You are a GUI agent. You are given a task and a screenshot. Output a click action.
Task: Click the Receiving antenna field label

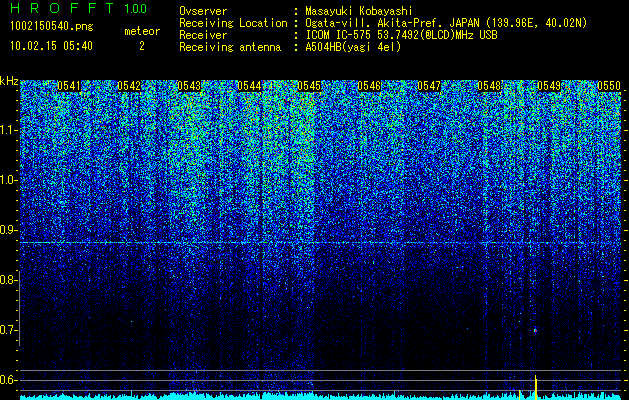[230, 47]
